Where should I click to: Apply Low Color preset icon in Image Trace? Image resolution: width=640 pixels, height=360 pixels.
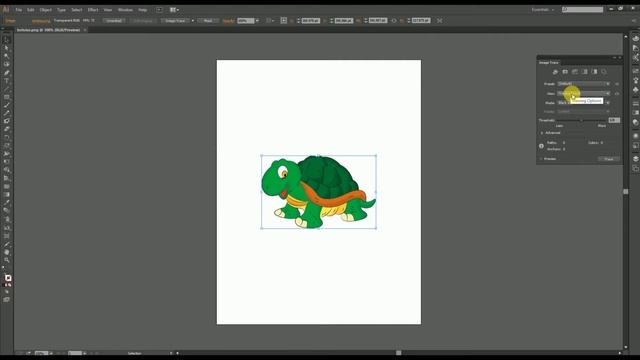pos(575,72)
